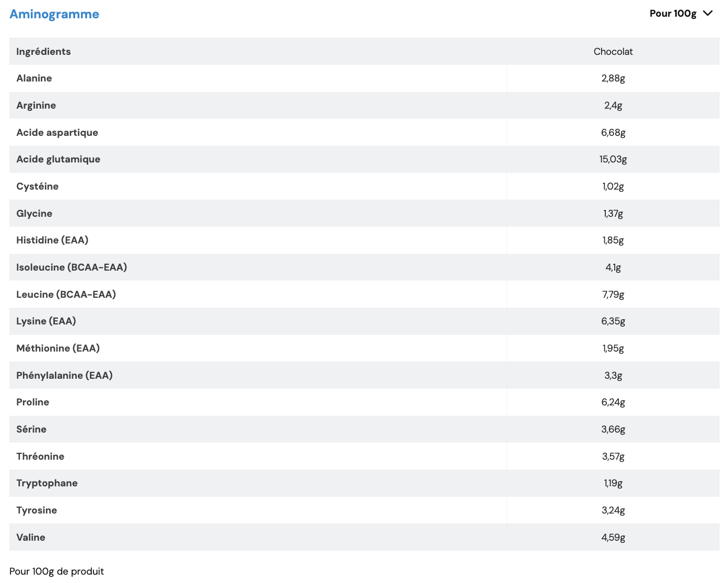This screenshot has width=728, height=583.
Task: Click the Lysine (EAA) row label
Action: point(46,321)
